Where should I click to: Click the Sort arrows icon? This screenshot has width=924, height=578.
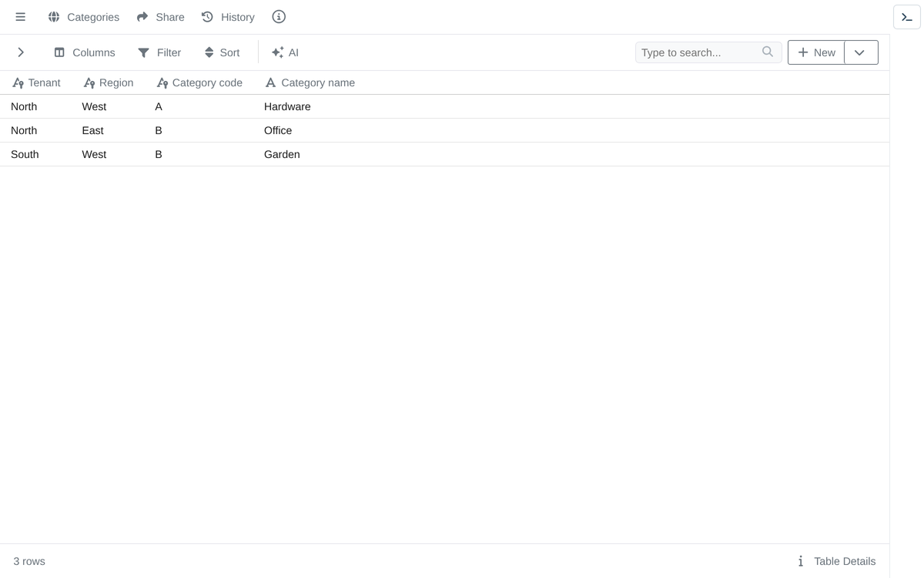tap(209, 52)
